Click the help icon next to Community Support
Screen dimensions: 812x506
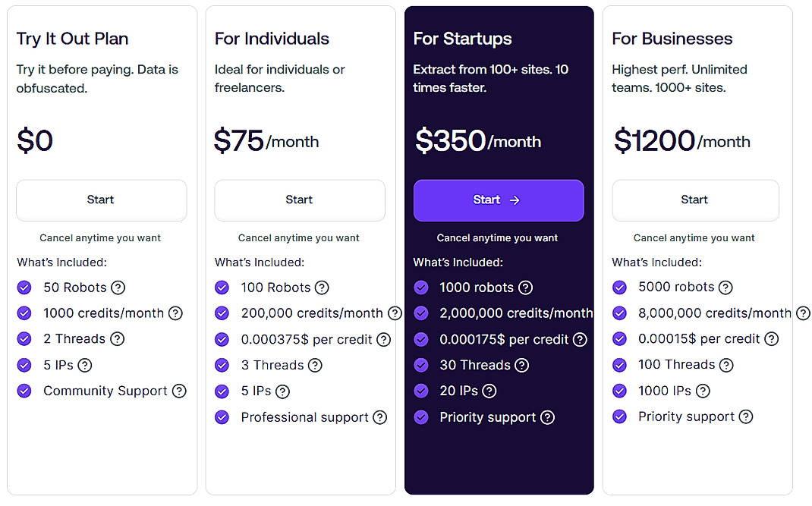179,391
